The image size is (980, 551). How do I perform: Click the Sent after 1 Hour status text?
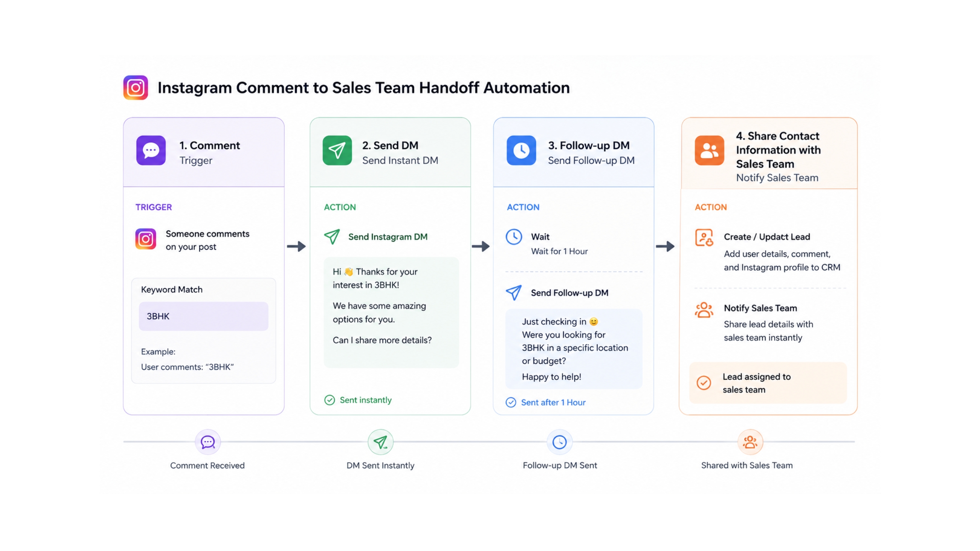553,403
